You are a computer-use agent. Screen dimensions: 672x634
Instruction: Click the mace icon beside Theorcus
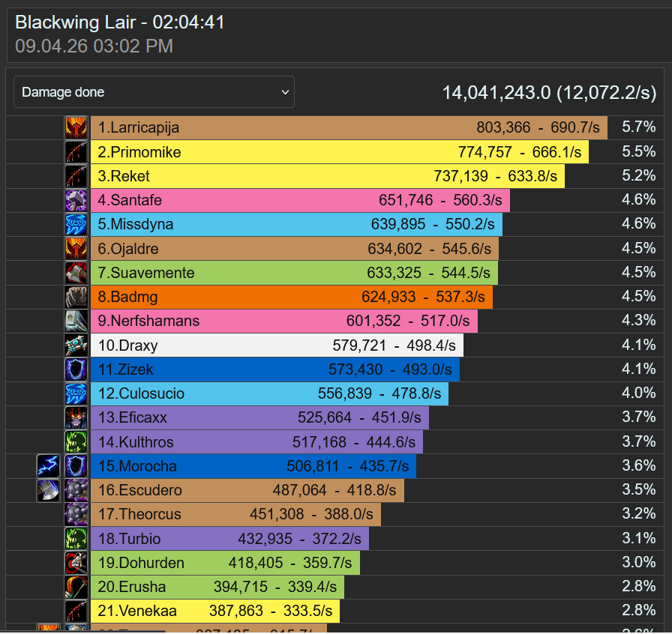click(x=76, y=514)
